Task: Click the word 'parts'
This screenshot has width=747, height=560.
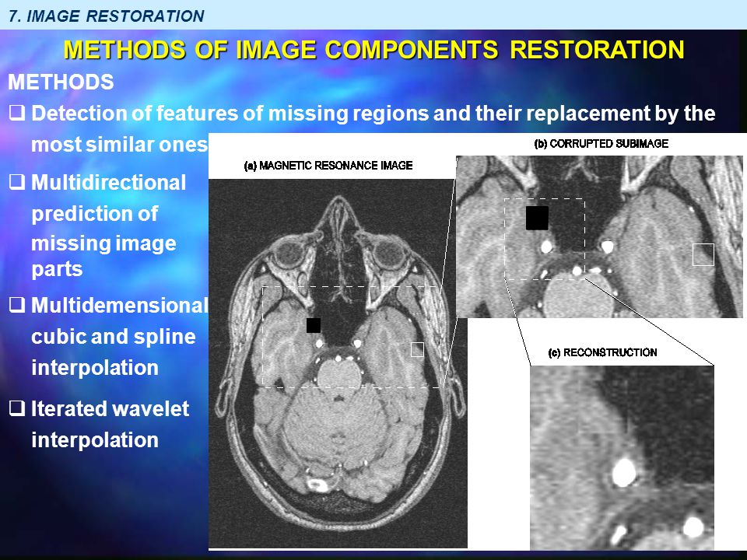Action: pos(57,270)
